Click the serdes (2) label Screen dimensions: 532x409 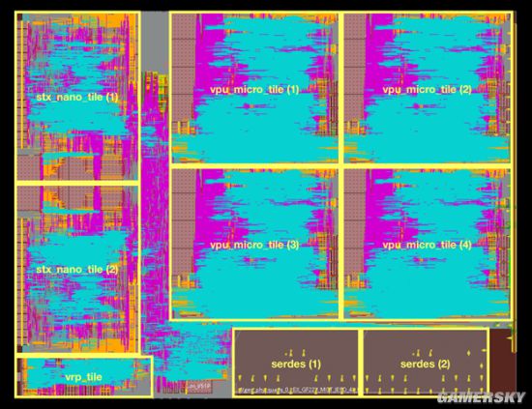pyautogui.click(x=425, y=365)
